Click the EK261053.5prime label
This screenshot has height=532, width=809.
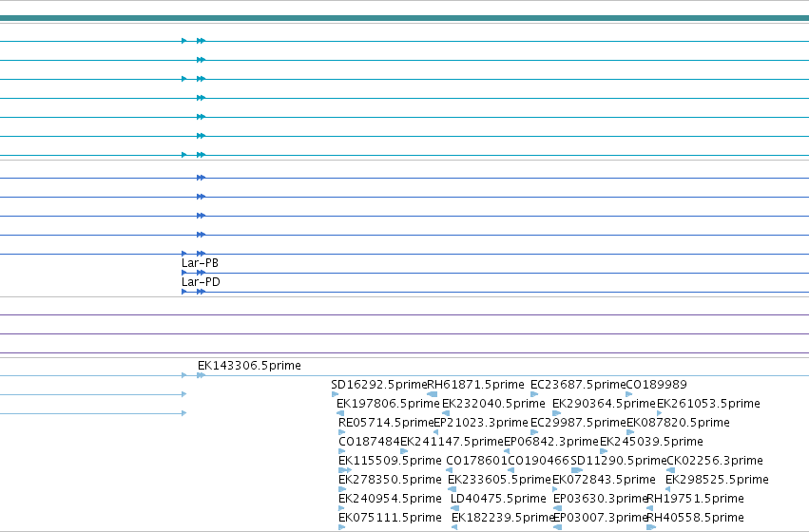point(708,404)
